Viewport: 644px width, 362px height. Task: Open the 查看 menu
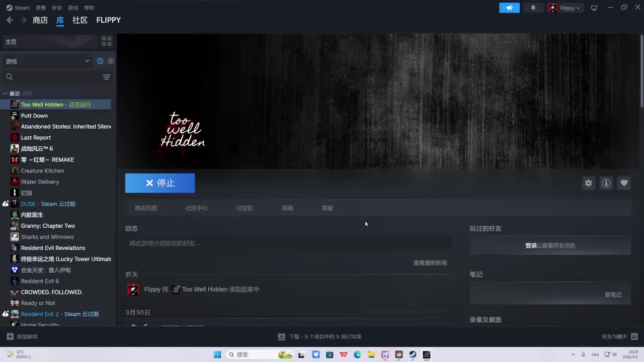(x=41, y=8)
